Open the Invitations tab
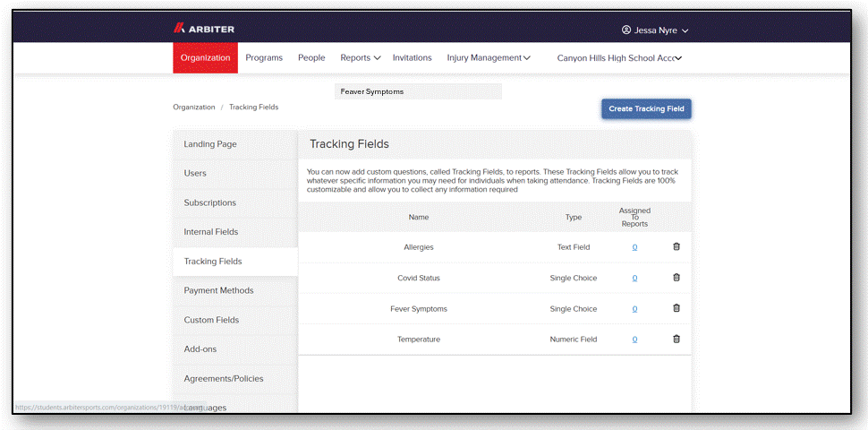 tap(412, 57)
